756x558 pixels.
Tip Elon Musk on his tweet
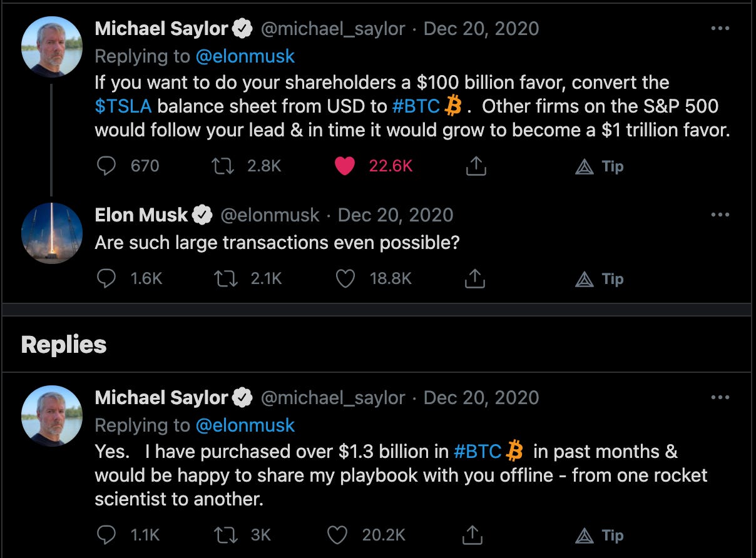(599, 279)
